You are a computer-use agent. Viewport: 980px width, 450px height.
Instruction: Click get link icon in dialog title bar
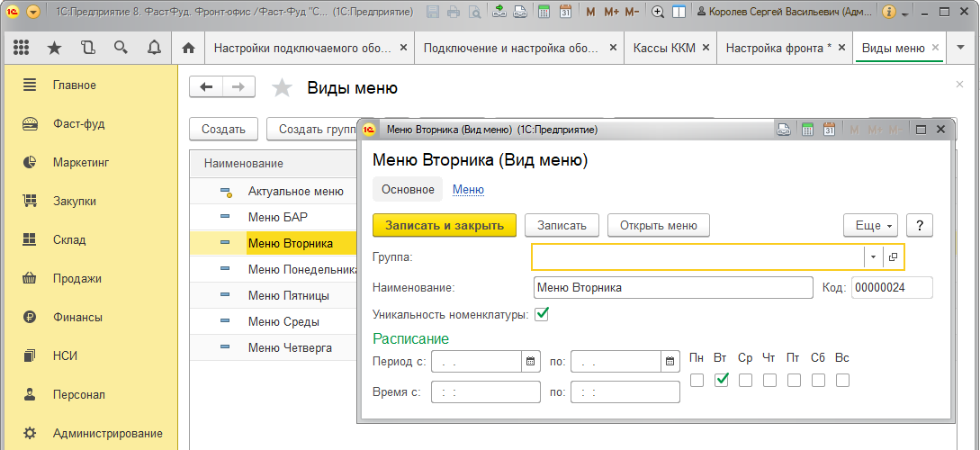click(783, 130)
